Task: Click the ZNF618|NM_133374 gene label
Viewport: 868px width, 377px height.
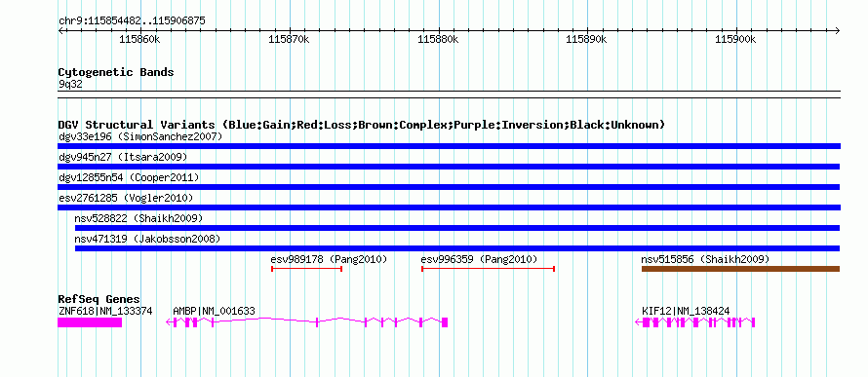Action: tap(105, 311)
